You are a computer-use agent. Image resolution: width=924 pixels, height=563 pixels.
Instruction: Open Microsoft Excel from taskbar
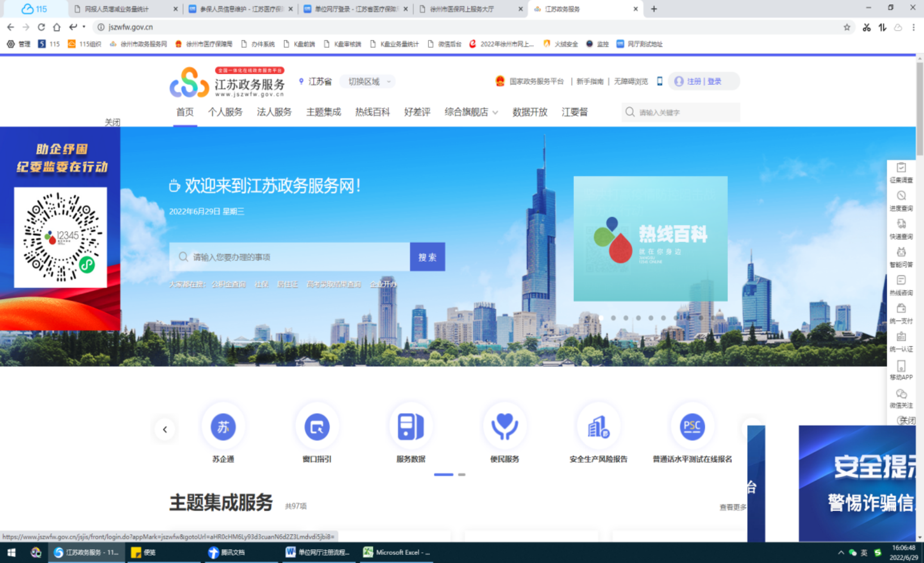(x=397, y=552)
